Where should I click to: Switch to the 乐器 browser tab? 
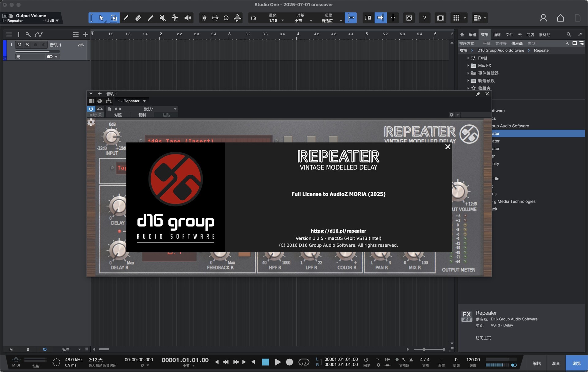[472, 35]
